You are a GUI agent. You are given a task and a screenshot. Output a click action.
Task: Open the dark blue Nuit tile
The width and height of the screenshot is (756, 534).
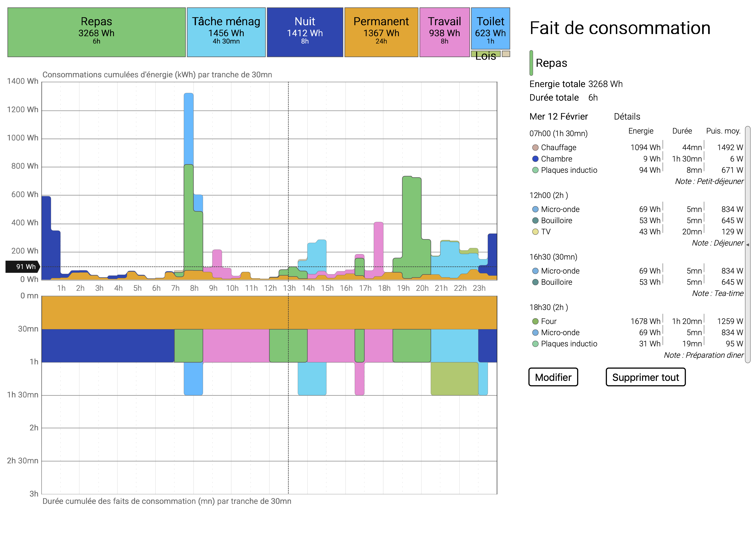tap(305, 32)
